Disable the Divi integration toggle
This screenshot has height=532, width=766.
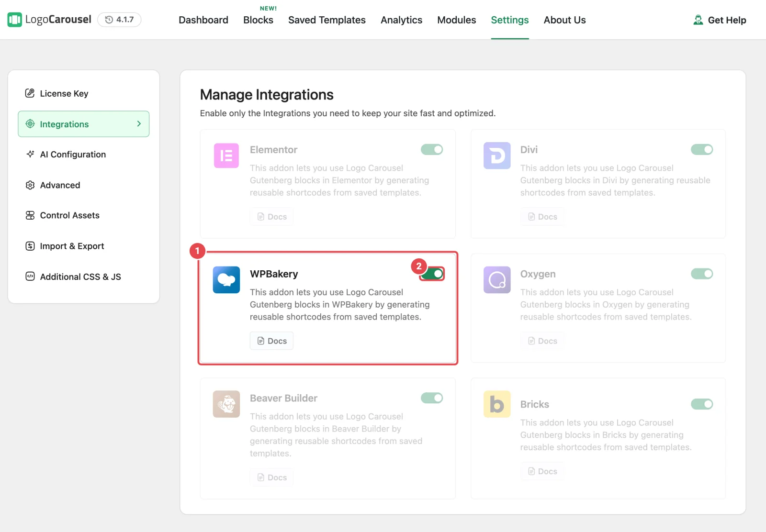[x=702, y=150]
